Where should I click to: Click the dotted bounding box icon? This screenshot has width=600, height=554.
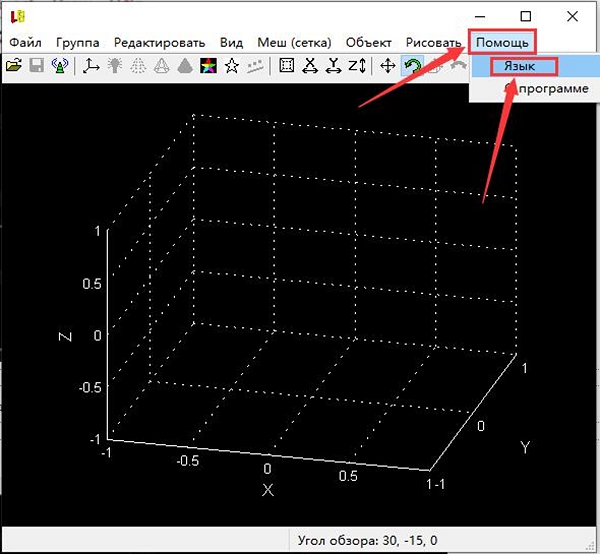(x=287, y=65)
